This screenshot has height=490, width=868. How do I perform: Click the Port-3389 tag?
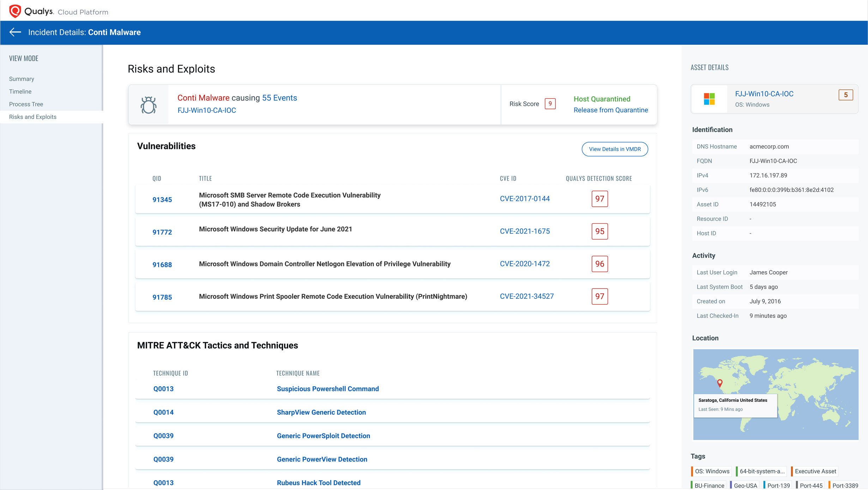[844, 485]
